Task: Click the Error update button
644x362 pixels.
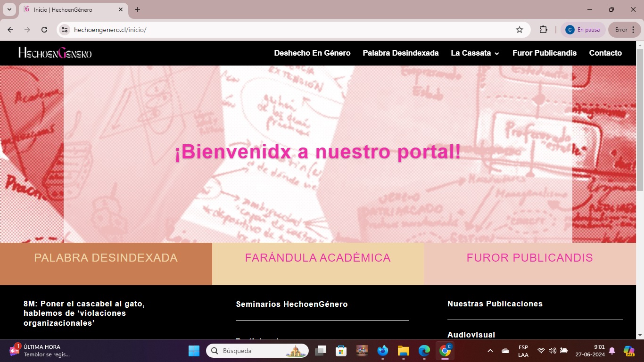Action: pyautogui.click(x=625, y=30)
